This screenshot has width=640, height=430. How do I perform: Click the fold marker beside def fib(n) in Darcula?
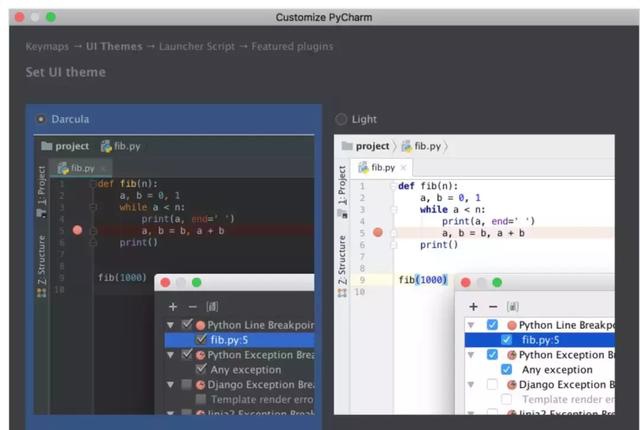click(93, 184)
